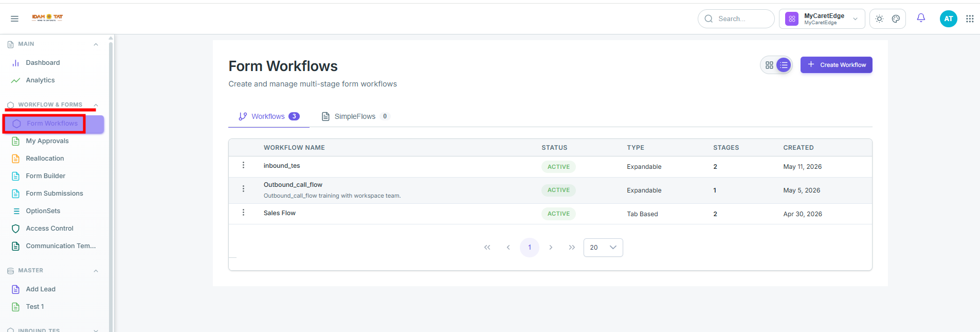Click the OptionSets list icon
The height and width of the screenshot is (332, 980).
(x=16, y=211)
